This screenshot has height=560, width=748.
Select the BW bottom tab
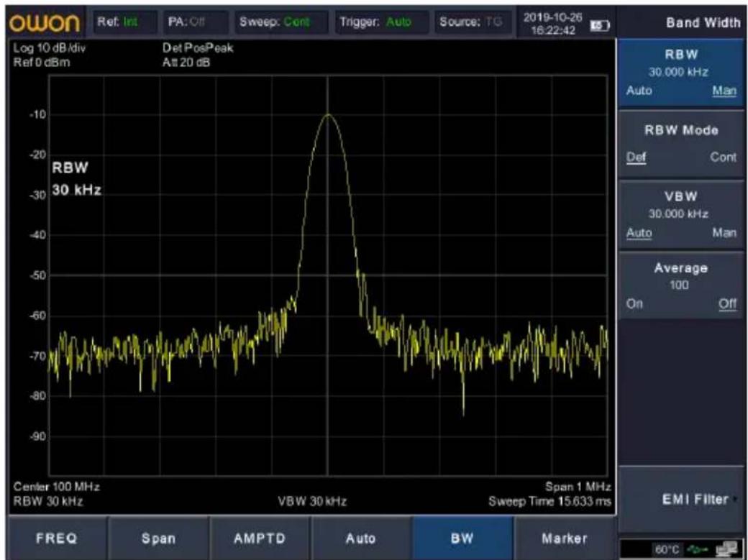pyautogui.click(x=462, y=538)
